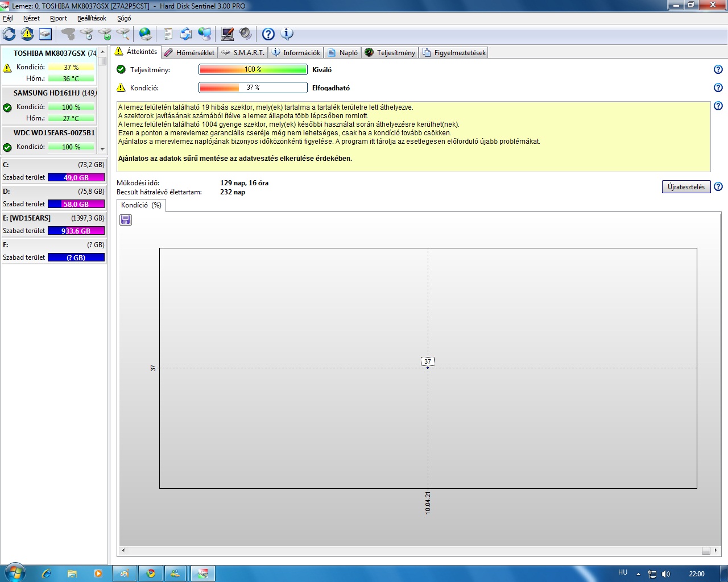This screenshot has height=582, width=728.
Task: Click the Teljesítmény 100 % progress bar
Action: (x=253, y=69)
